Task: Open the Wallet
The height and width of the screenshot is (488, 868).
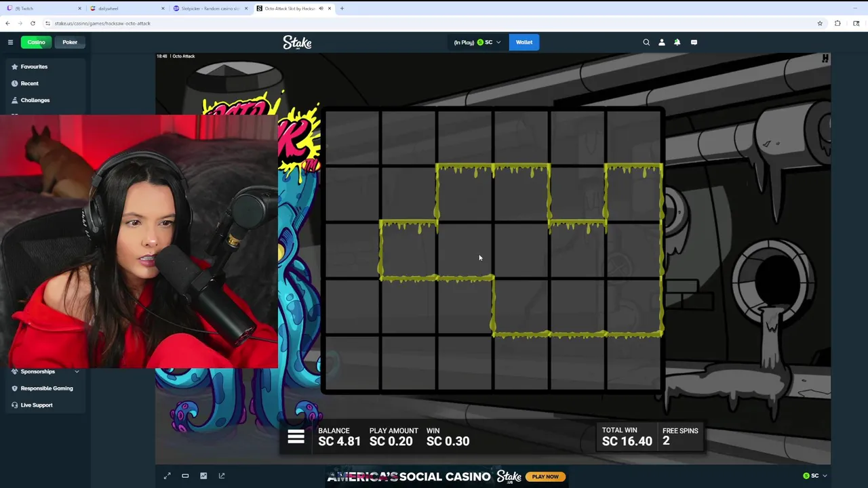Action: (x=524, y=42)
